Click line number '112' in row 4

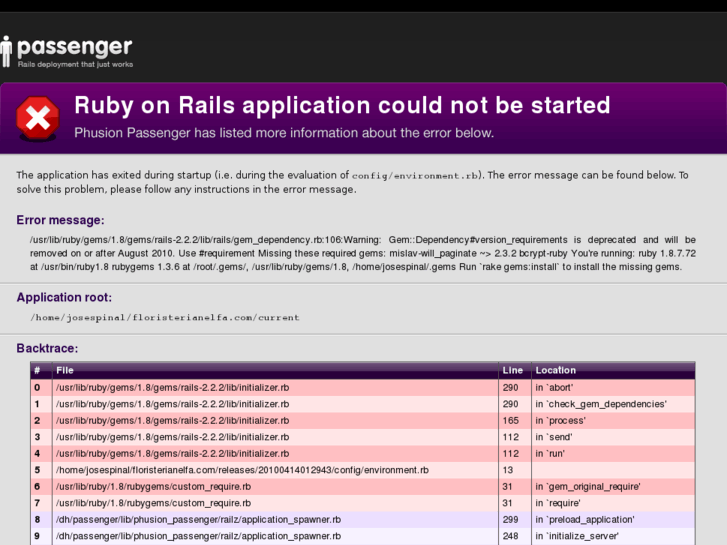[510, 454]
